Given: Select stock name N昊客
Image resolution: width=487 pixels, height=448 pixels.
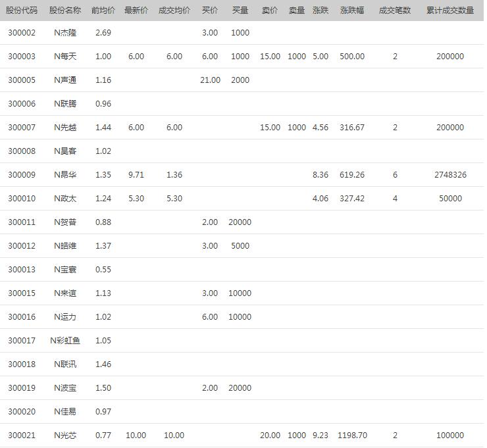Looking at the screenshot, I should (65, 151).
